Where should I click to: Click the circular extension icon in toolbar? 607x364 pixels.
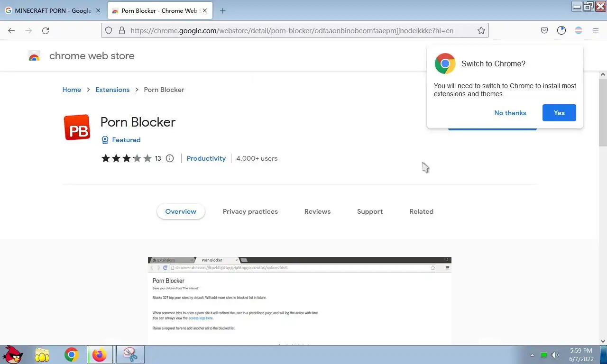click(x=561, y=30)
